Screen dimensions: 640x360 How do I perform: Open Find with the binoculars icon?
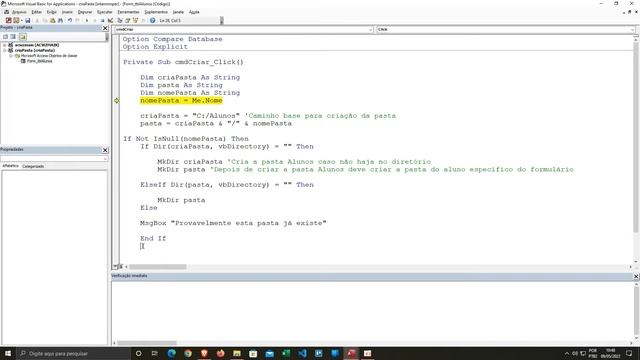(60, 20)
